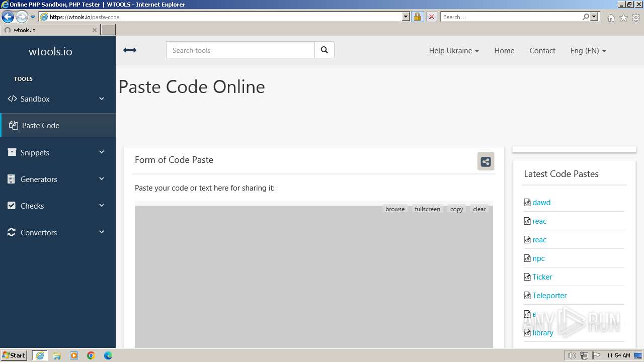This screenshot has width=644, height=362.
Task: Click the IE search magnifier icon
Action: (x=586, y=17)
